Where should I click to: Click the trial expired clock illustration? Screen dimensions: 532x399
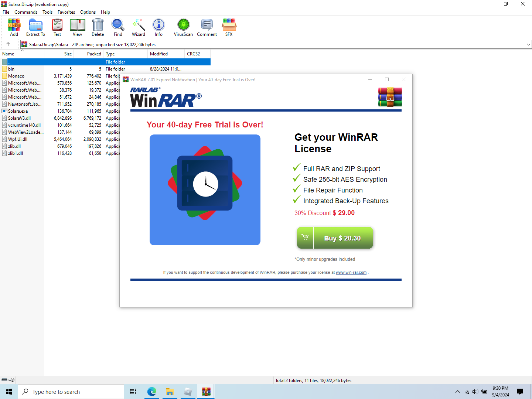205,190
